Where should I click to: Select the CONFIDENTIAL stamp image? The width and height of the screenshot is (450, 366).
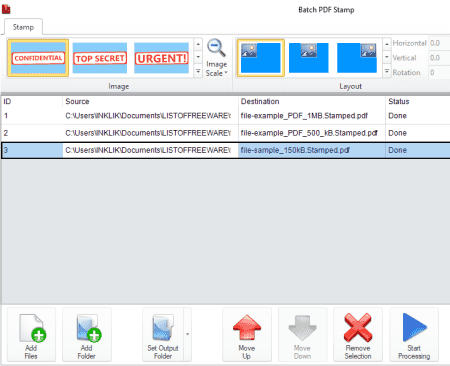point(38,58)
